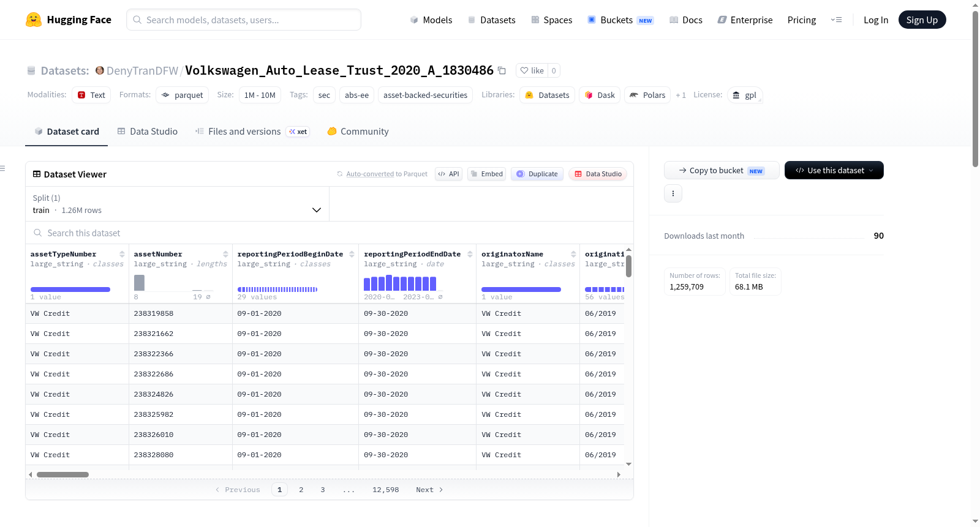
Task: Open the Dataset Viewer heading link
Action: click(70, 174)
